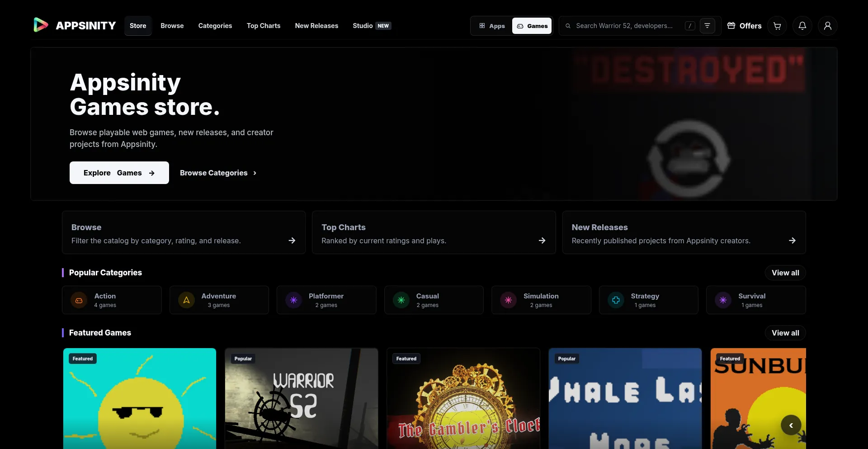Open the sun with sunglasses game thumbnail
868x449 pixels.
(x=140, y=398)
